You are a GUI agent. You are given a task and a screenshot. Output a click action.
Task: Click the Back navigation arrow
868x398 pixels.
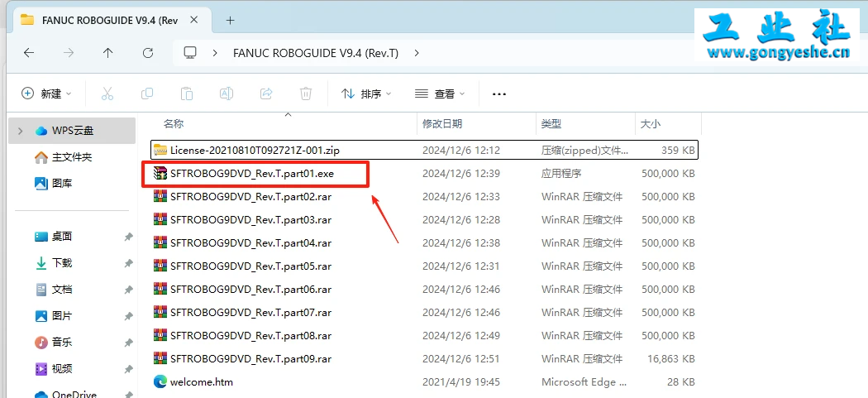click(29, 53)
